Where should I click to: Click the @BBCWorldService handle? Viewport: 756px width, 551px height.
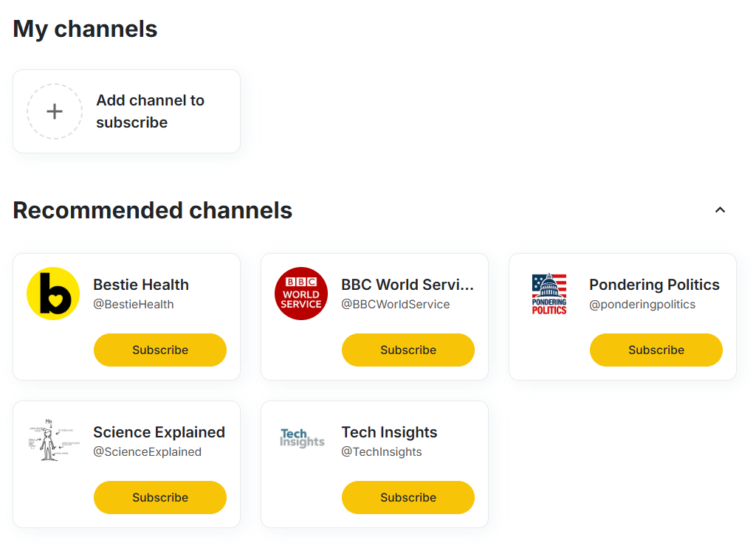click(x=396, y=304)
